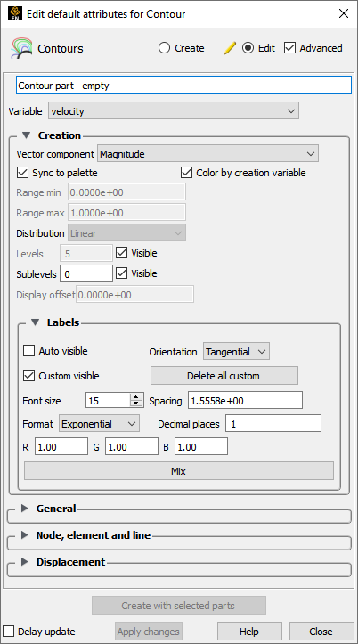Screen dimensions: 358x644
Task: Click the yellow pencil Edit icon
Action: [x=230, y=48]
